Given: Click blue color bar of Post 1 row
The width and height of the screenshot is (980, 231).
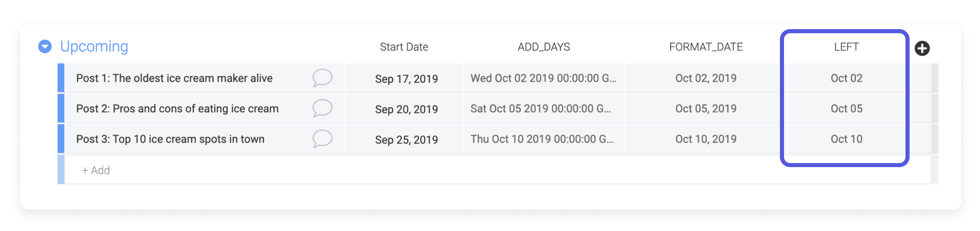Looking at the screenshot, I should 61,78.
